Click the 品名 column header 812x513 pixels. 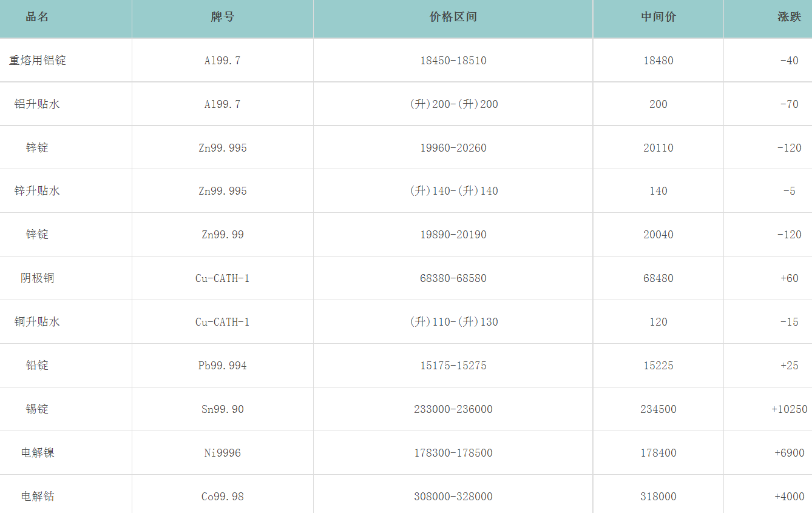point(37,17)
